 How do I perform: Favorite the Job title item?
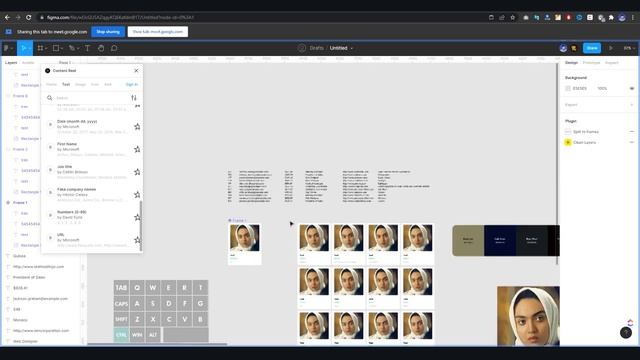click(137, 172)
